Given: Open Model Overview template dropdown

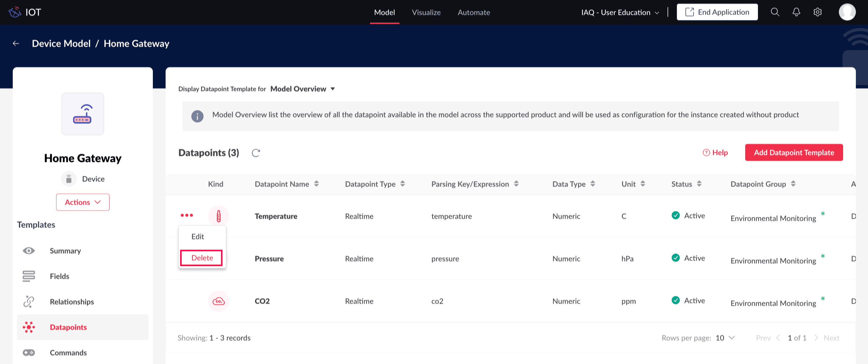Looking at the screenshot, I should pyautogui.click(x=302, y=89).
